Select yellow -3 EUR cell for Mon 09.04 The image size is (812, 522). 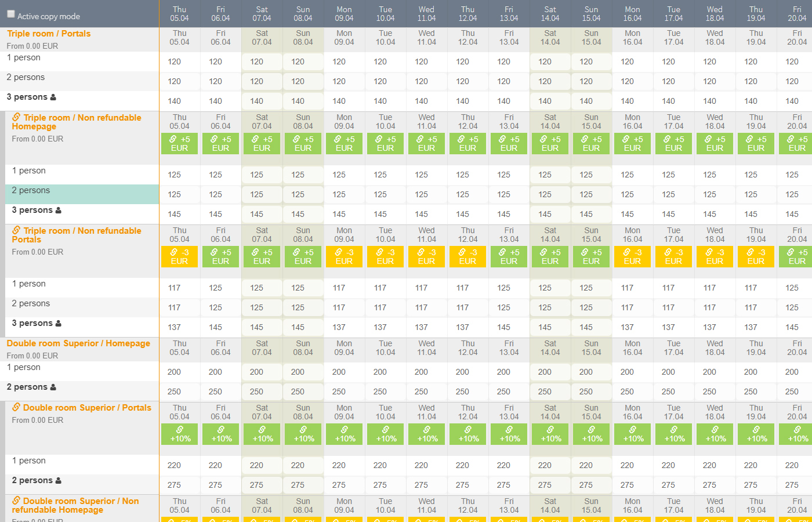(x=344, y=257)
